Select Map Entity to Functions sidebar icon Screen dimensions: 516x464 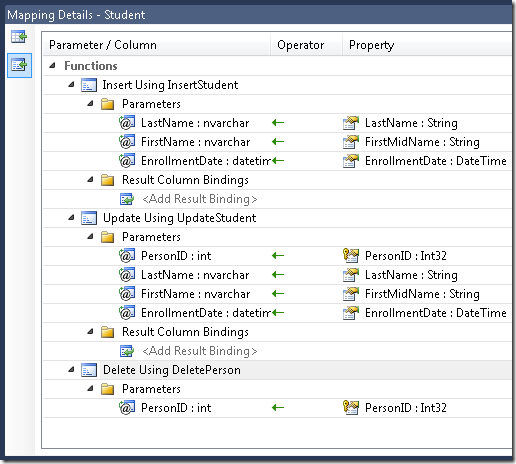pyautogui.click(x=19, y=65)
